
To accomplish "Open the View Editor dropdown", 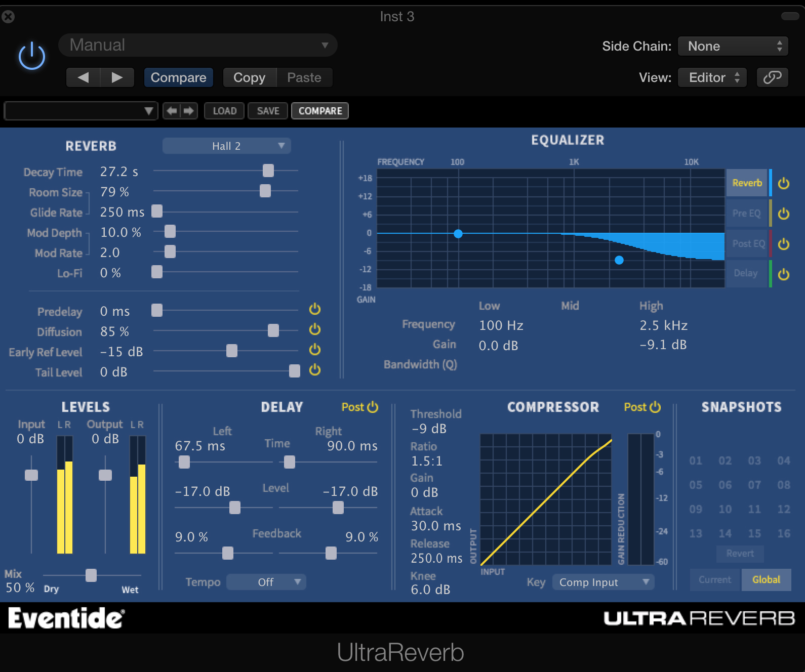I will pyautogui.click(x=712, y=77).
